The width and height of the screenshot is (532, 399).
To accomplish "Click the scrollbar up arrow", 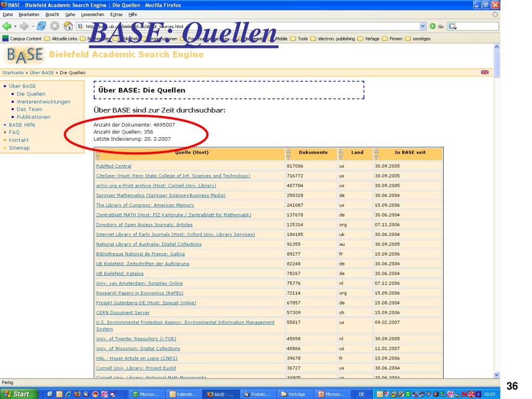I will 497,46.
